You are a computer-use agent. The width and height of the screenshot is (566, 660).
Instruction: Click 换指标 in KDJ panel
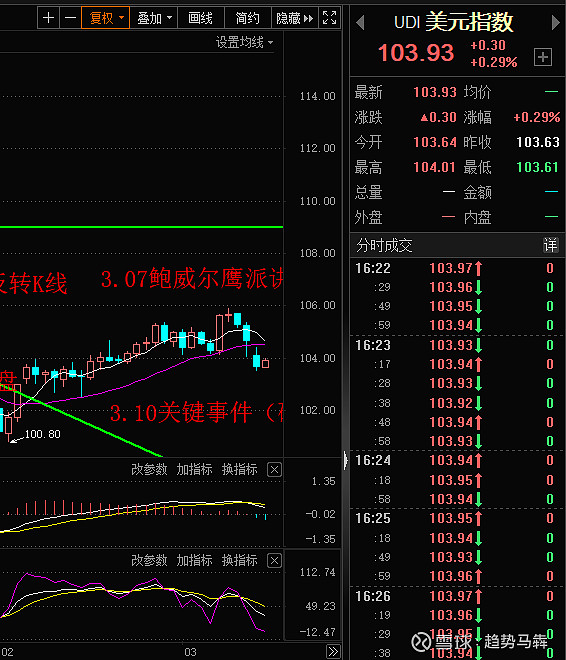pos(239,561)
